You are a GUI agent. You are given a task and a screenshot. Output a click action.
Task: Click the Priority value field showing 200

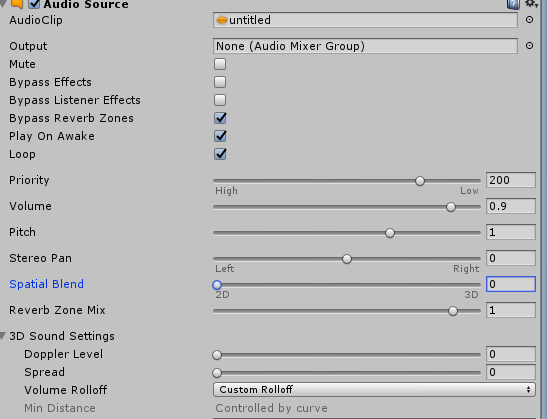(511, 180)
